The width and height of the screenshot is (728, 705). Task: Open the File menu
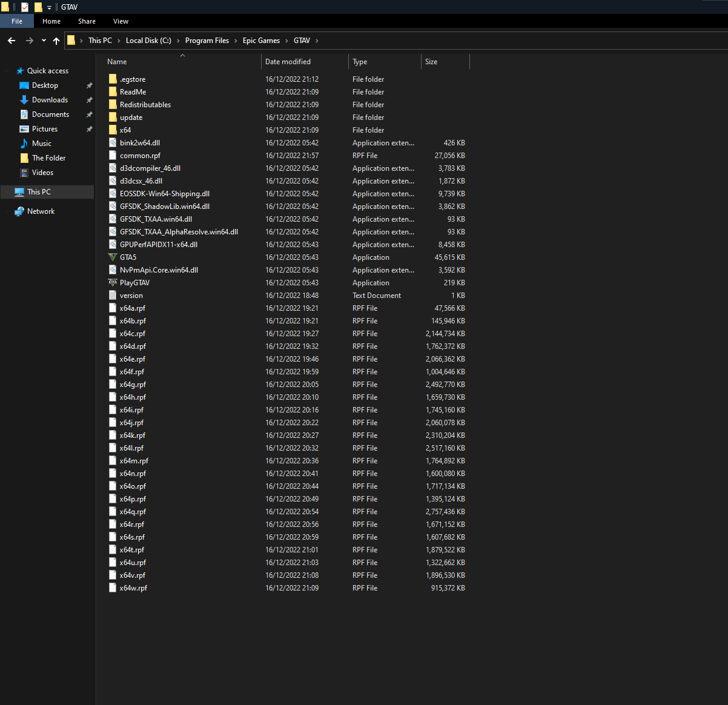[x=17, y=21]
